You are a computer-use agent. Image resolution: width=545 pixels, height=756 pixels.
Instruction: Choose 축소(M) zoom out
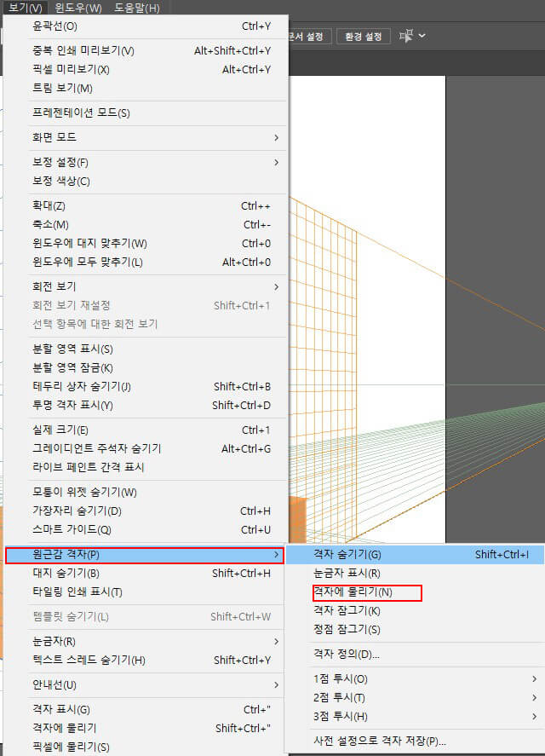click(x=145, y=225)
